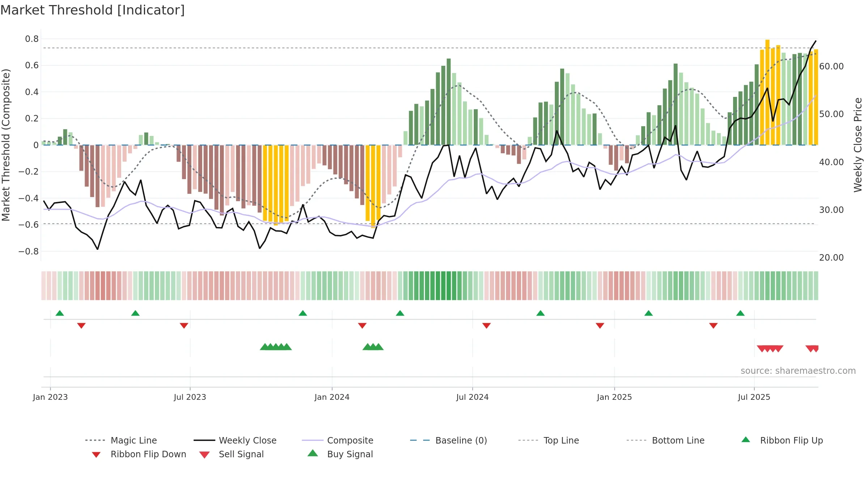868x488 pixels.
Task: Toggle the Sell Signal legend entry
Action: tap(231, 454)
